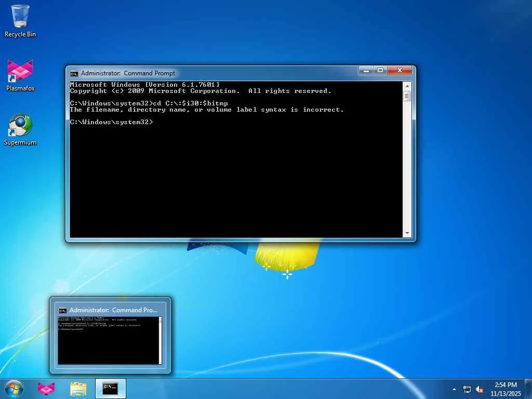Show hidden tray icons arrow

coord(454,389)
